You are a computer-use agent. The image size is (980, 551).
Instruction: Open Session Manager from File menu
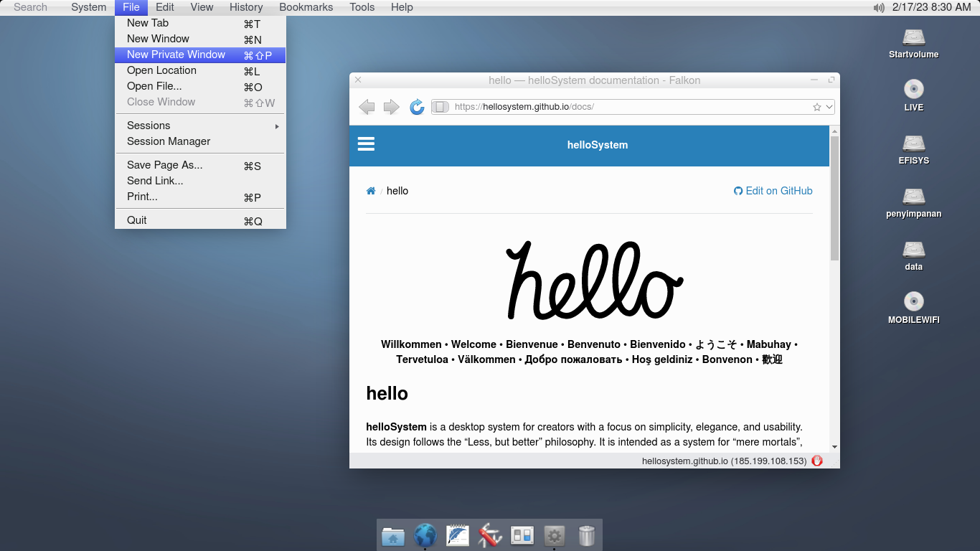point(200,141)
